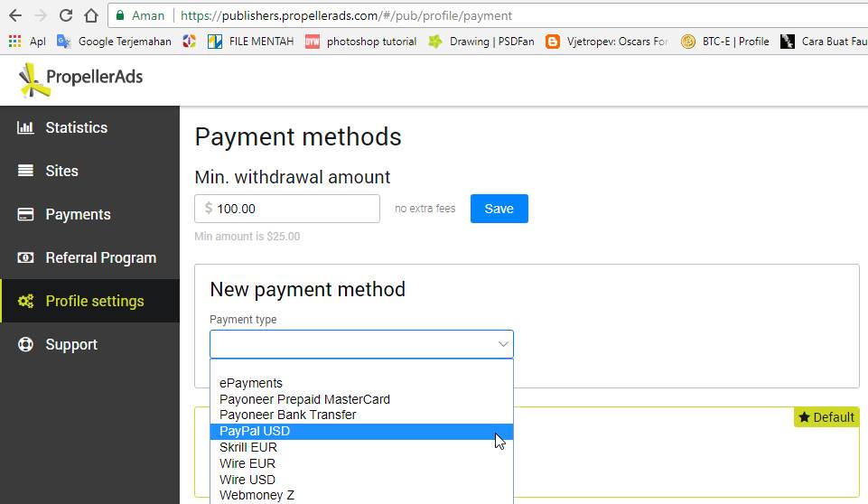
Task: Open the Drawing | PSDFan bookmark
Action: click(x=481, y=41)
